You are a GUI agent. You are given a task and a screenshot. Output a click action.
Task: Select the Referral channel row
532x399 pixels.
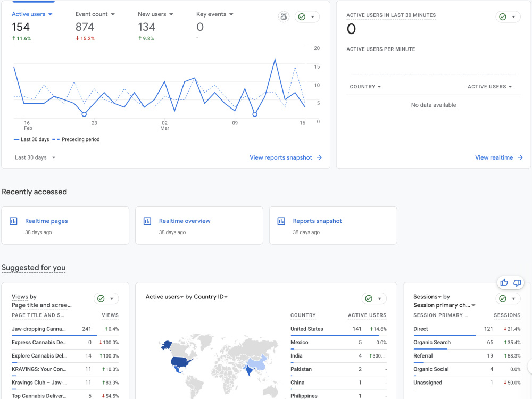click(467, 355)
